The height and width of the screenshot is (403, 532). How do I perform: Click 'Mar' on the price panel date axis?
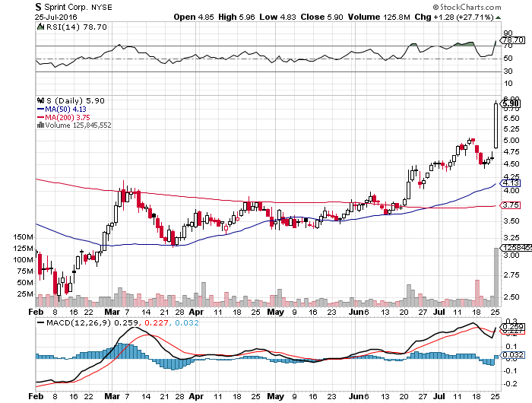(112, 312)
